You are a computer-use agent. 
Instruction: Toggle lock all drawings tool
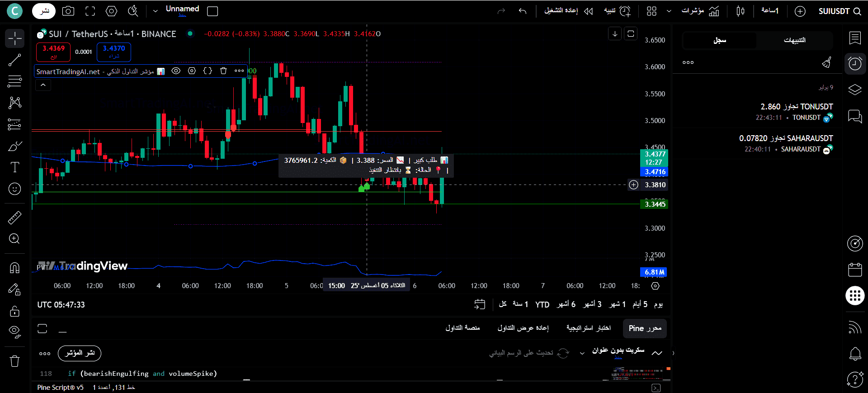pyautogui.click(x=14, y=311)
